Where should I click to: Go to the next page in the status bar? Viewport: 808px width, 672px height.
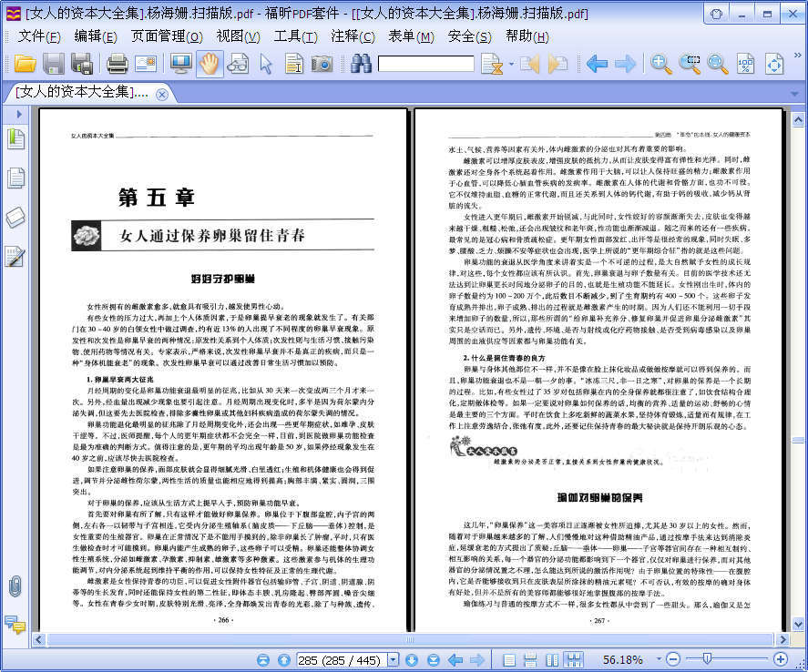[x=411, y=659]
